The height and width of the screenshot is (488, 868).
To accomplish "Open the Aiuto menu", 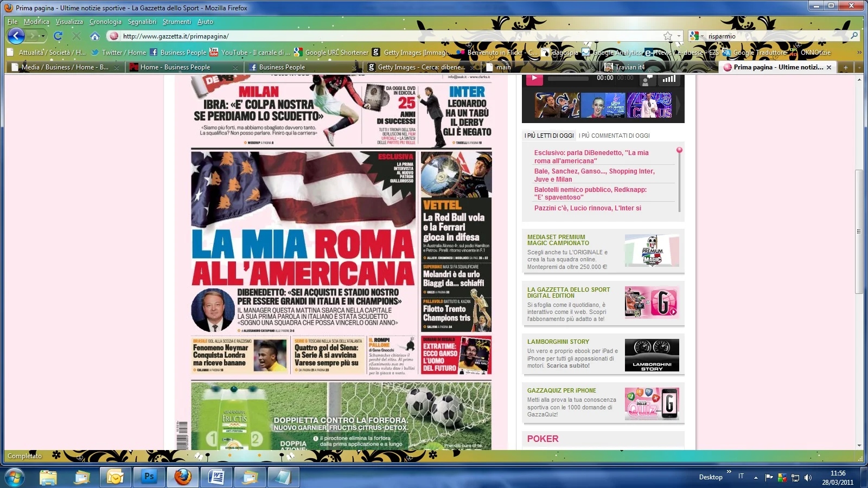I will click(205, 22).
